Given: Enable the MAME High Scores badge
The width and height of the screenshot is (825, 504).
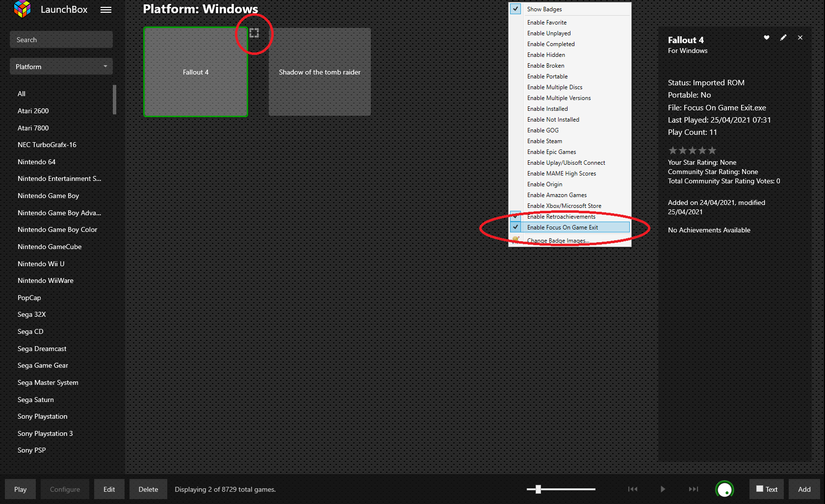Looking at the screenshot, I should (x=569, y=174).
